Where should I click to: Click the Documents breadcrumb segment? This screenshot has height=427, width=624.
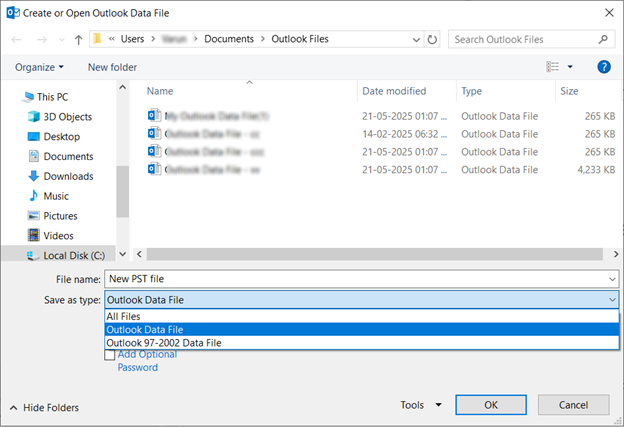click(x=229, y=39)
